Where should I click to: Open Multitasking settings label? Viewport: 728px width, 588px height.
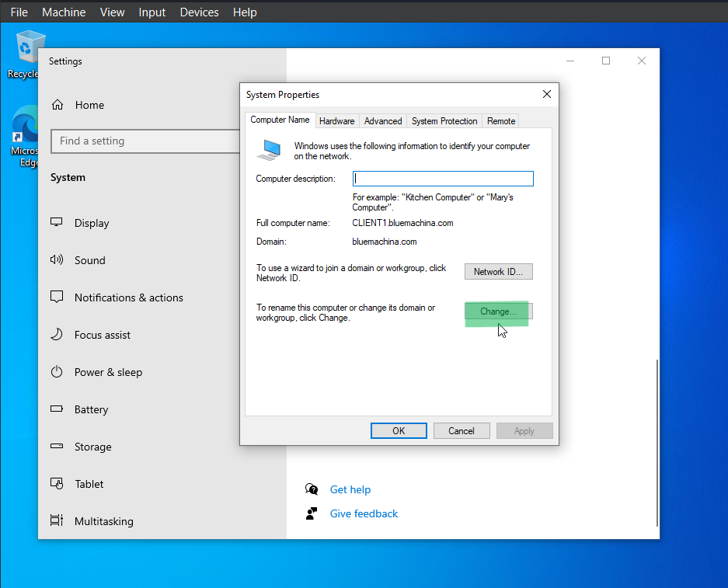tap(104, 521)
